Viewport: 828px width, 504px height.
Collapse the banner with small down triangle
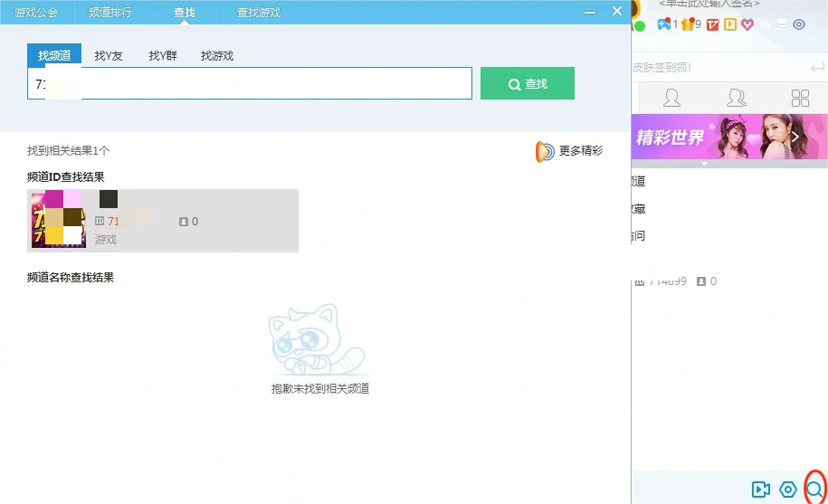704,164
